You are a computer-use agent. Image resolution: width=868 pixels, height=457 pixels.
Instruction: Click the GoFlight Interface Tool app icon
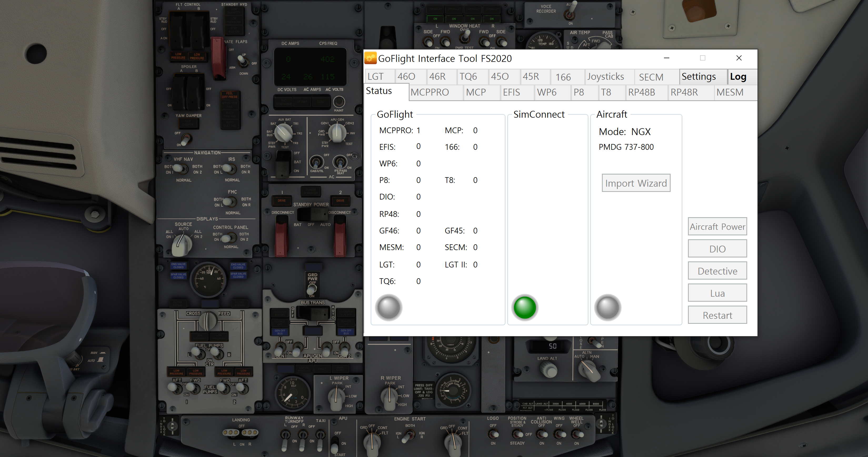point(371,58)
